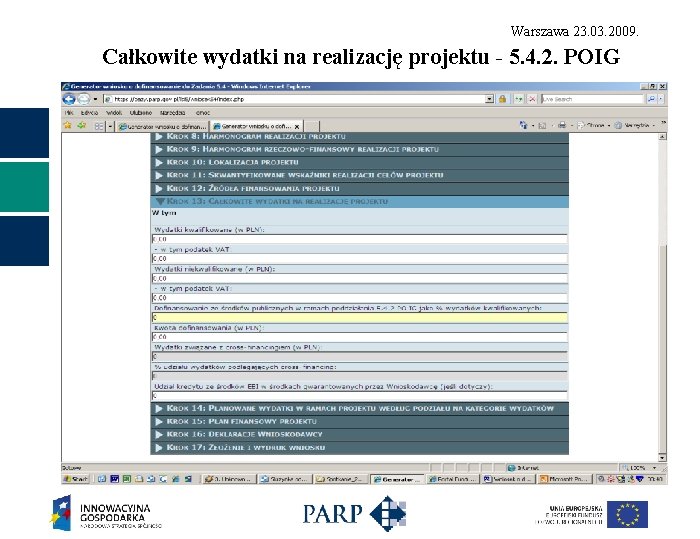700x539 pixels.
Task: Expand Krok 17: Złożenie i wydruk wniosku
Action: [360, 447]
